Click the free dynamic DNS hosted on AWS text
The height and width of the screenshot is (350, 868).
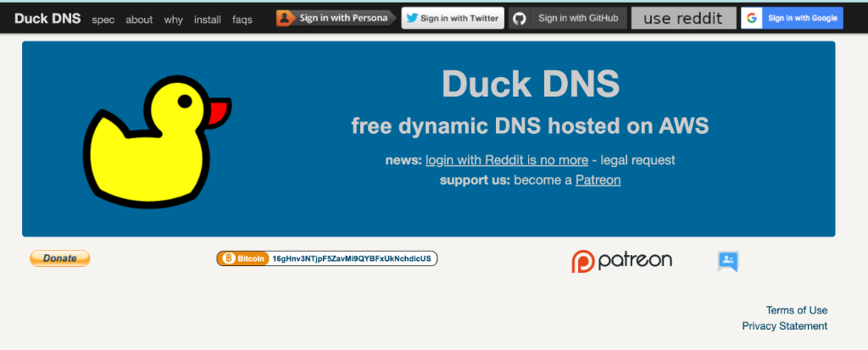click(x=531, y=126)
